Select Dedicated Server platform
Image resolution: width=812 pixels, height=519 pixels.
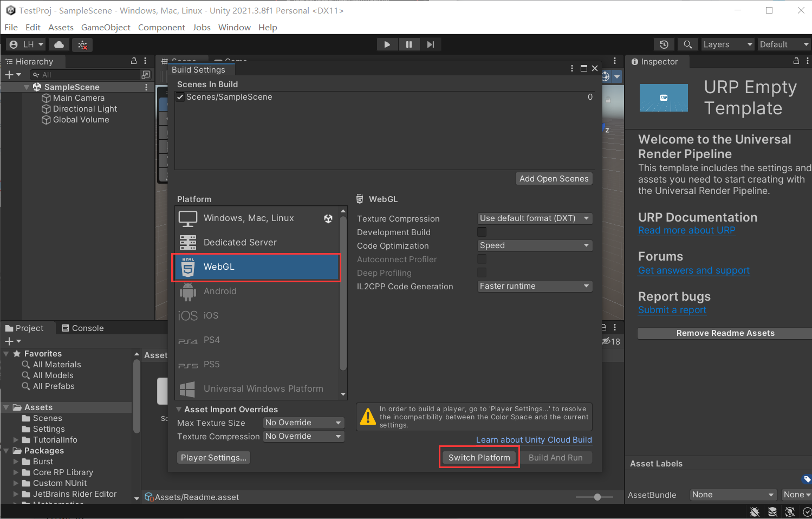(257, 243)
